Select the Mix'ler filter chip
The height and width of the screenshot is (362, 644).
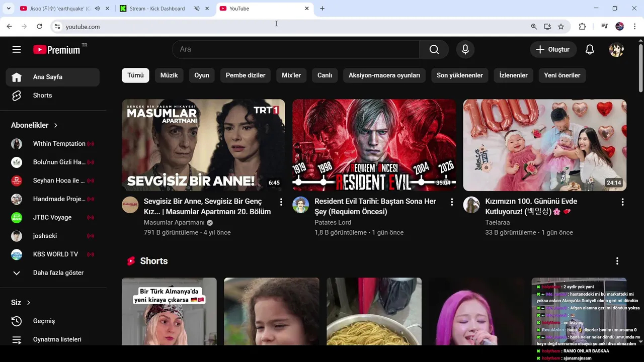291,75
